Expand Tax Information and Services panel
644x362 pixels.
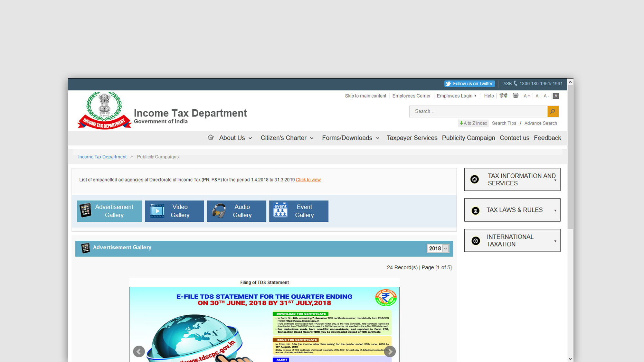tap(512, 180)
